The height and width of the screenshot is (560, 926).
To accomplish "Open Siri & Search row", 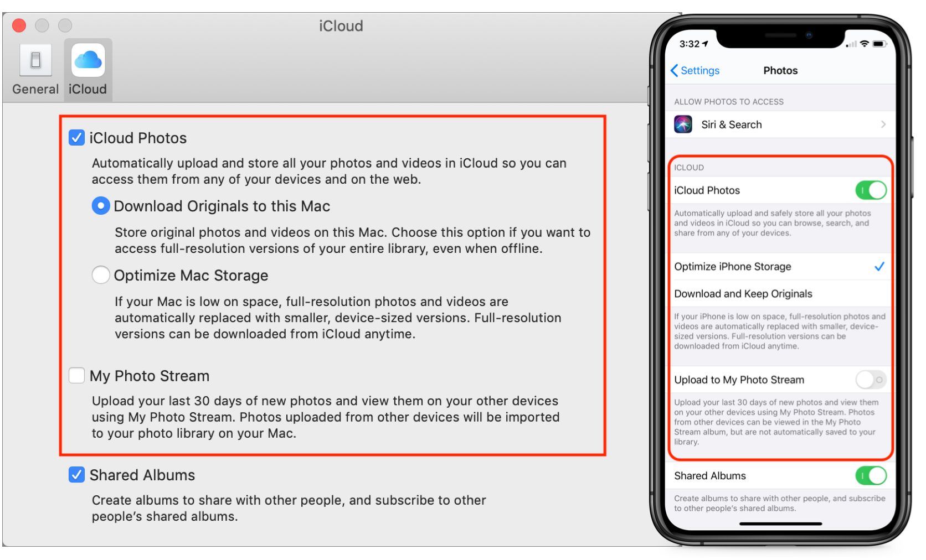I will (x=780, y=125).
